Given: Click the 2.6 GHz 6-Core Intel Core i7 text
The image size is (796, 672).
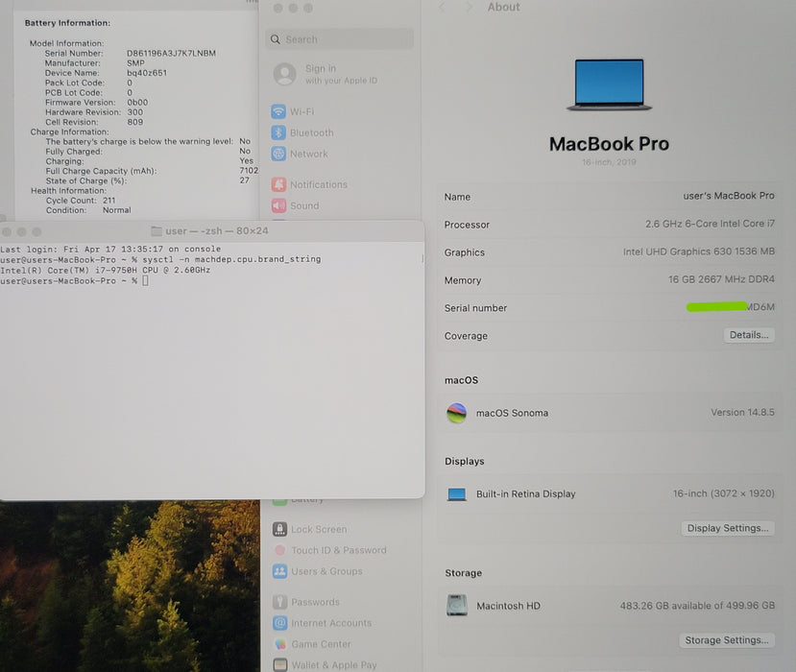Looking at the screenshot, I should coord(710,224).
